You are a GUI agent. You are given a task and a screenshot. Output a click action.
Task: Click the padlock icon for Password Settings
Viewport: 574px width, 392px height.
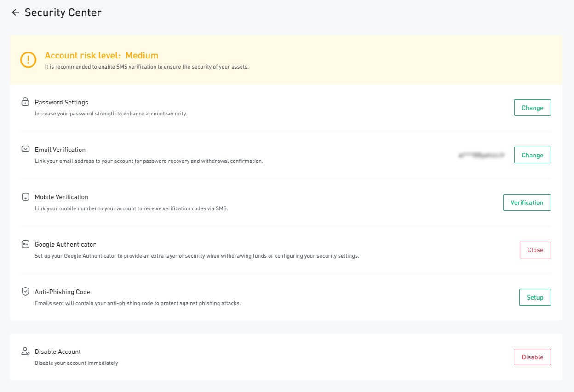[x=25, y=102]
